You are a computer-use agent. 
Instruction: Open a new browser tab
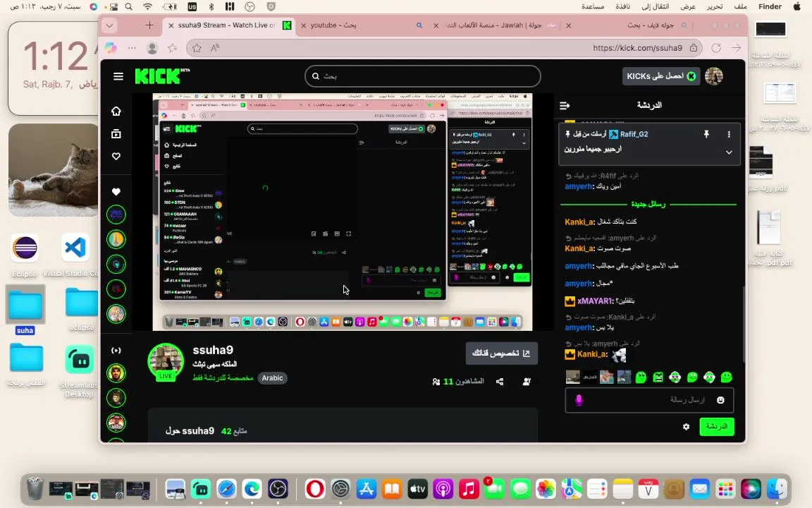149,25
